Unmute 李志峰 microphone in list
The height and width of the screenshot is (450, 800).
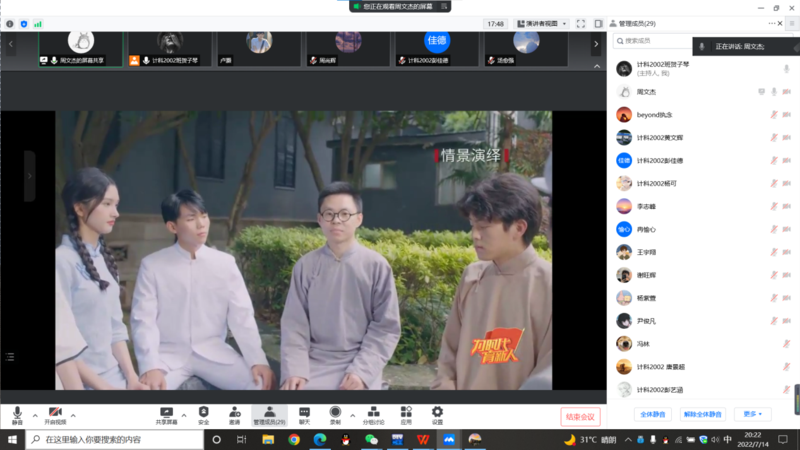(x=774, y=207)
